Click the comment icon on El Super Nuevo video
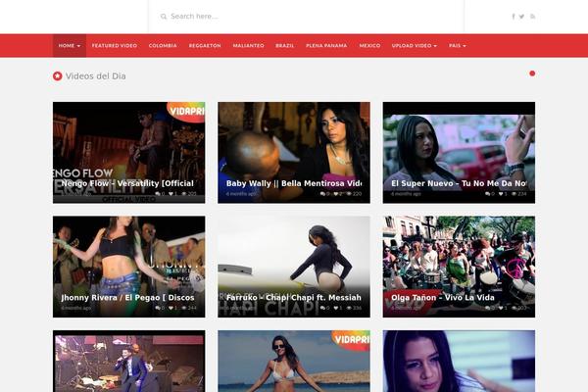The width and height of the screenshot is (588, 392). [487, 194]
